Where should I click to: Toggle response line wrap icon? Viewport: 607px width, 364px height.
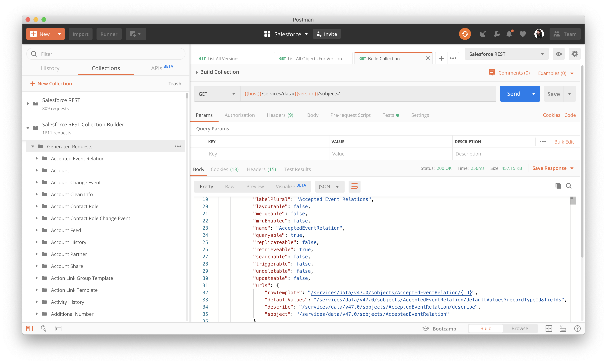(354, 186)
